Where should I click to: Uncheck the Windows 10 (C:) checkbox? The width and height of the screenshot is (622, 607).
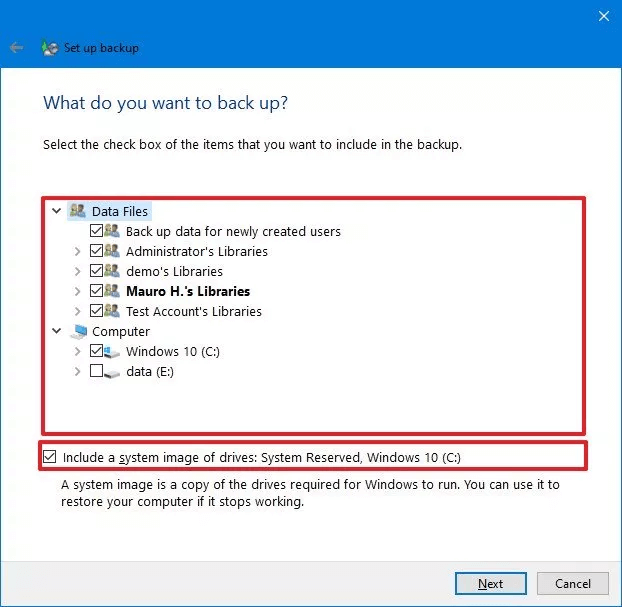point(96,351)
